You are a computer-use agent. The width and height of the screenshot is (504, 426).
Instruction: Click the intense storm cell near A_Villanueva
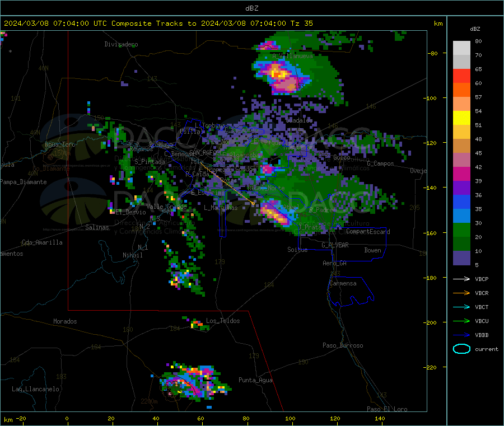point(281,78)
